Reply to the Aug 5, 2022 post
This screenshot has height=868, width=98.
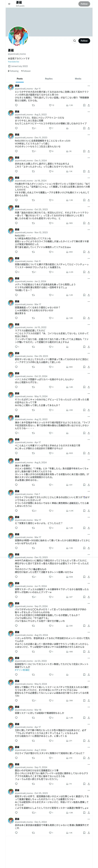pos(16,128)
